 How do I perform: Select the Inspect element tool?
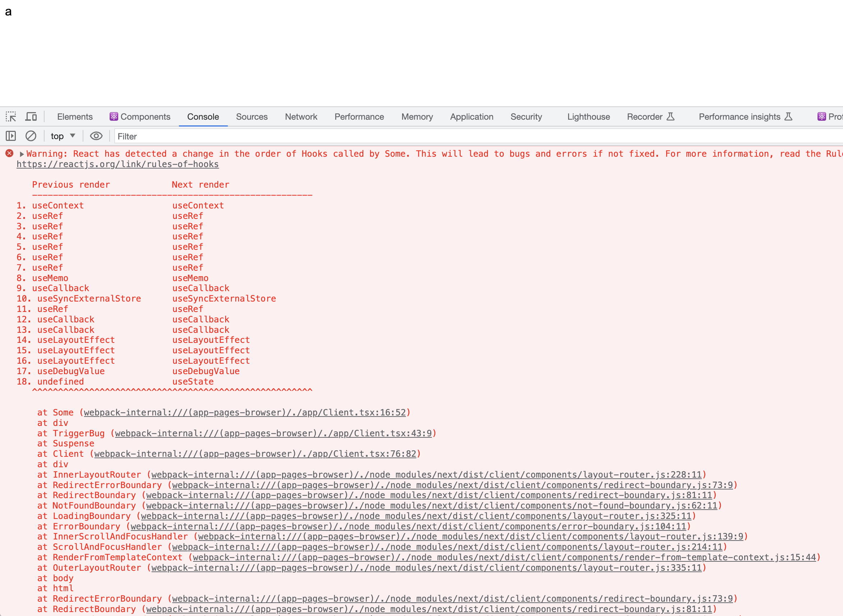click(11, 116)
